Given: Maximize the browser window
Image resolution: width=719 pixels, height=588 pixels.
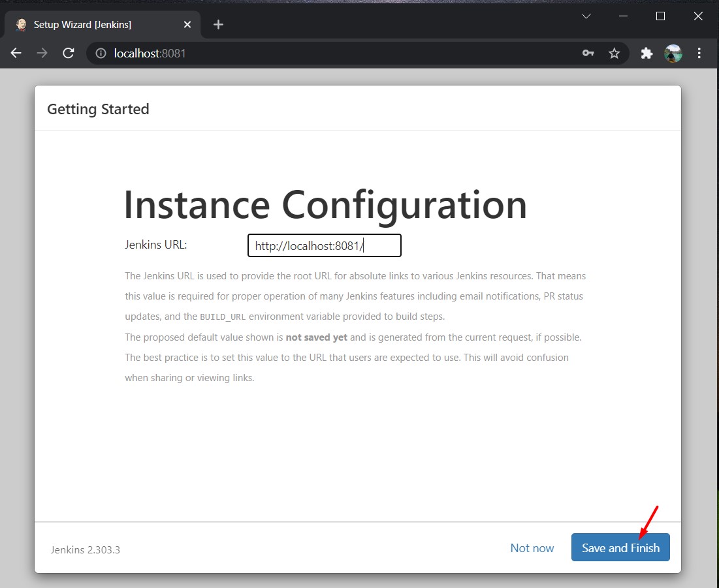Looking at the screenshot, I should [x=660, y=16].
